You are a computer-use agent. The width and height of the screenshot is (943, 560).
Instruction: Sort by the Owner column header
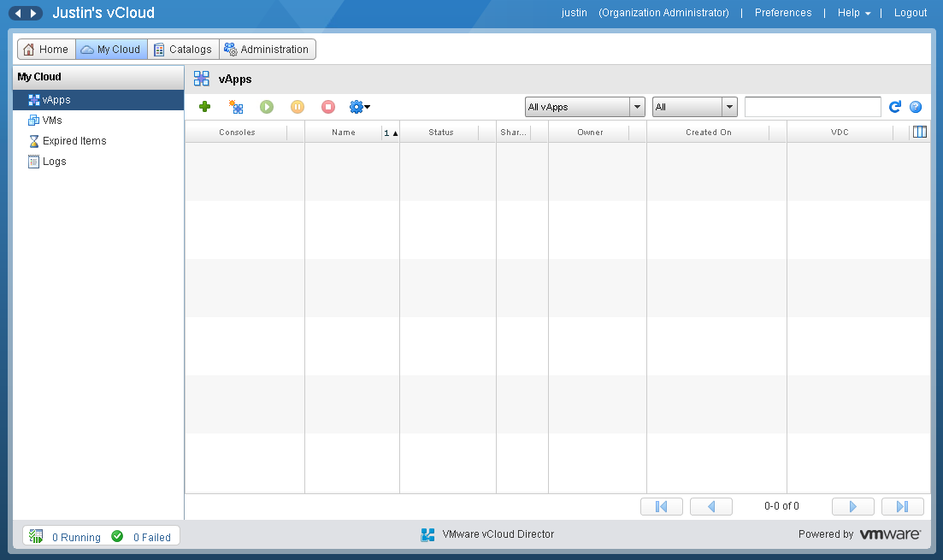(x=590, y=133)
